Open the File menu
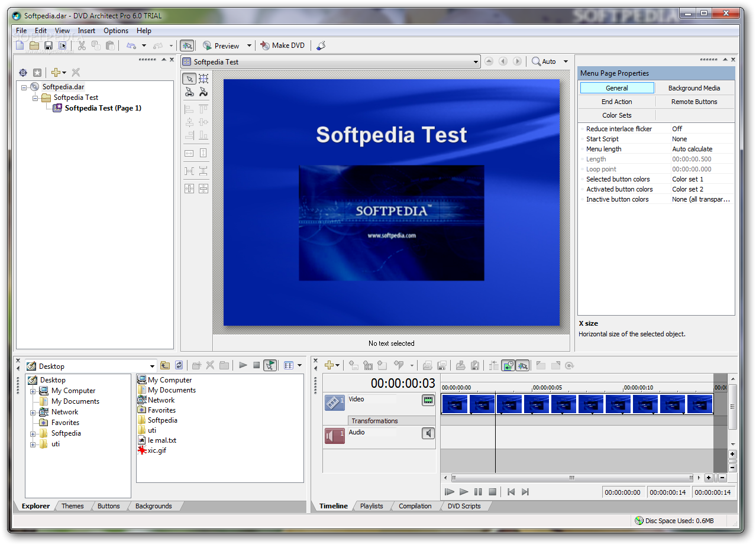Image resolution: width=756 pixels, height=545 pixels. coord(21,31)
